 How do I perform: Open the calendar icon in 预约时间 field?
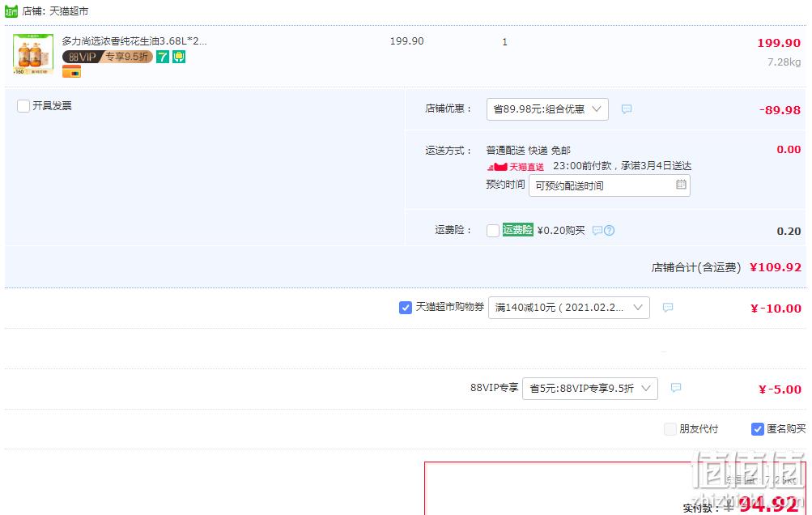[681, 185]
